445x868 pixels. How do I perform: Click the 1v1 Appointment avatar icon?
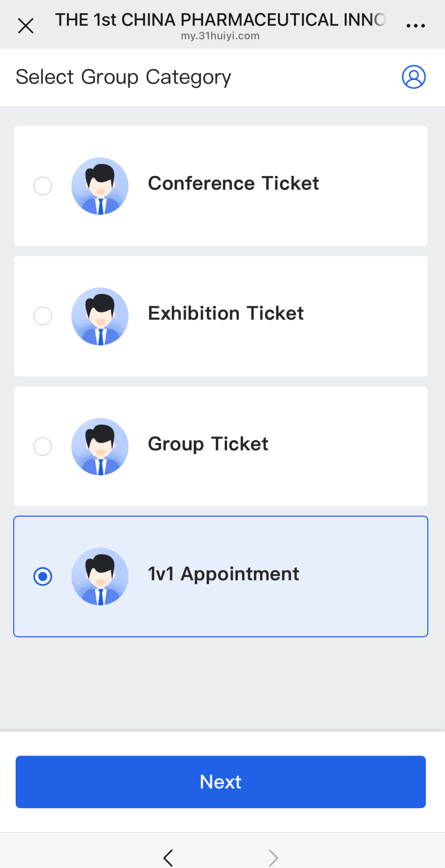pyautogui.click(x=100, y=576)
